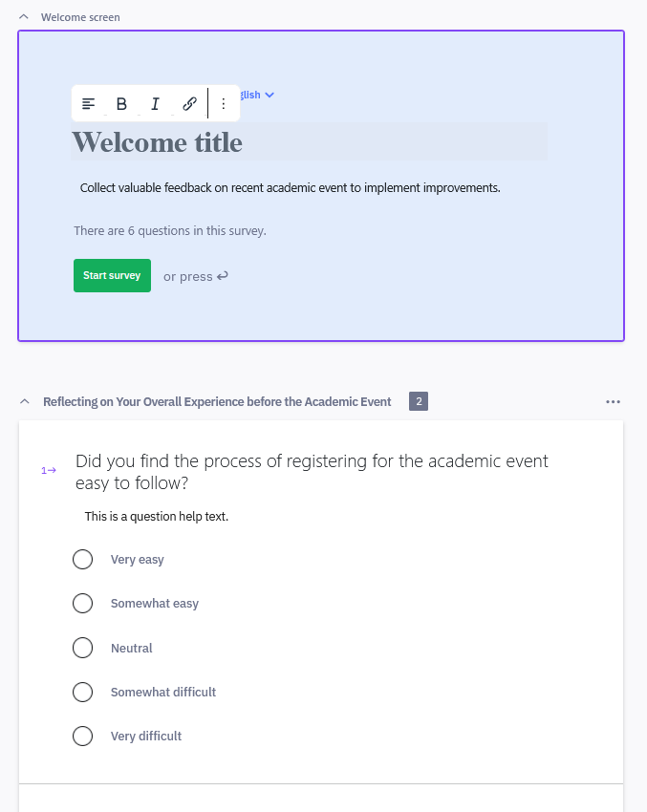Select the 'Very easy' radio option
This screenshot has width=647, height=812.
click(83, 559)
